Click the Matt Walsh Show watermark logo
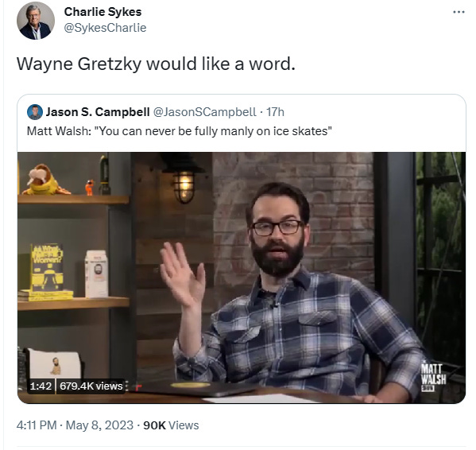This screenshot has height=450, width=476. pos(433,377)
